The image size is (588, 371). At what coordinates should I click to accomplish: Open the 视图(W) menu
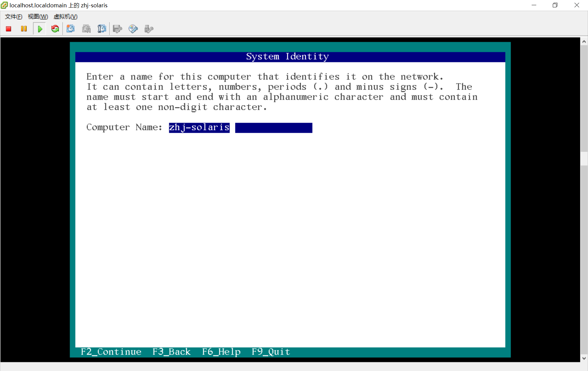[38, 17]
